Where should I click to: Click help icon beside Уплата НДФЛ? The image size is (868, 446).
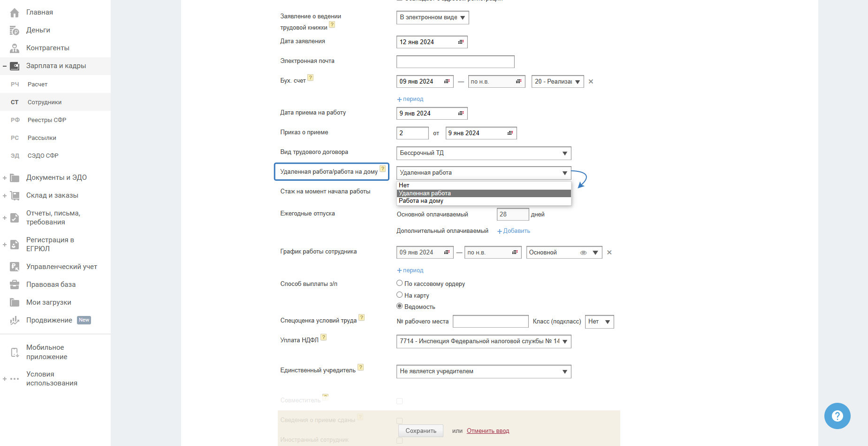[x=323, y=338]
